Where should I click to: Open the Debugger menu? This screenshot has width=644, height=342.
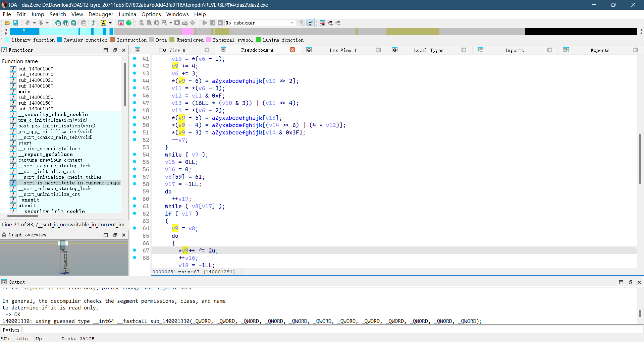pos(101,14)
